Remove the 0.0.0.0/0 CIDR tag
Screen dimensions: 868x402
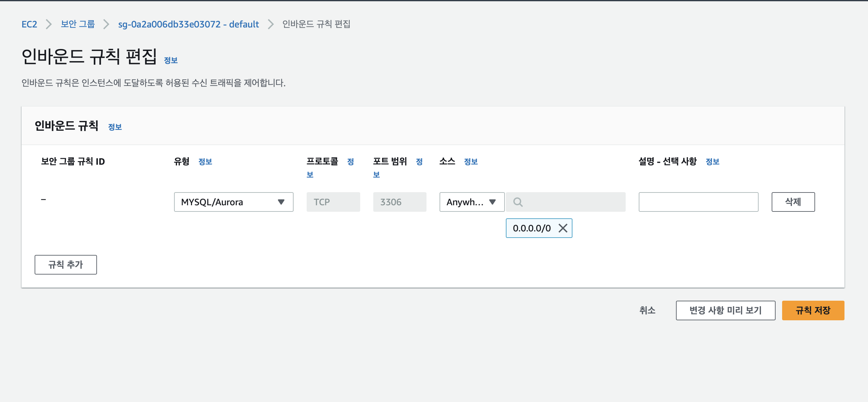[563, 228]
